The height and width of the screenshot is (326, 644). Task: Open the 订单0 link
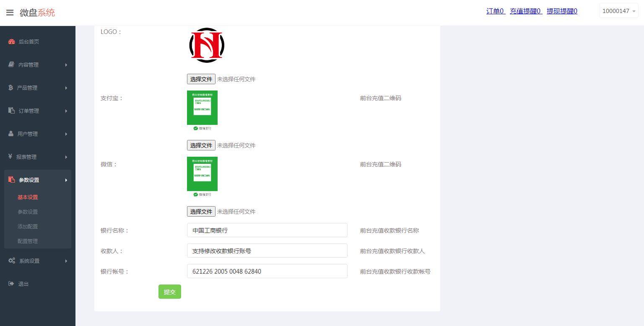[495, 11]
